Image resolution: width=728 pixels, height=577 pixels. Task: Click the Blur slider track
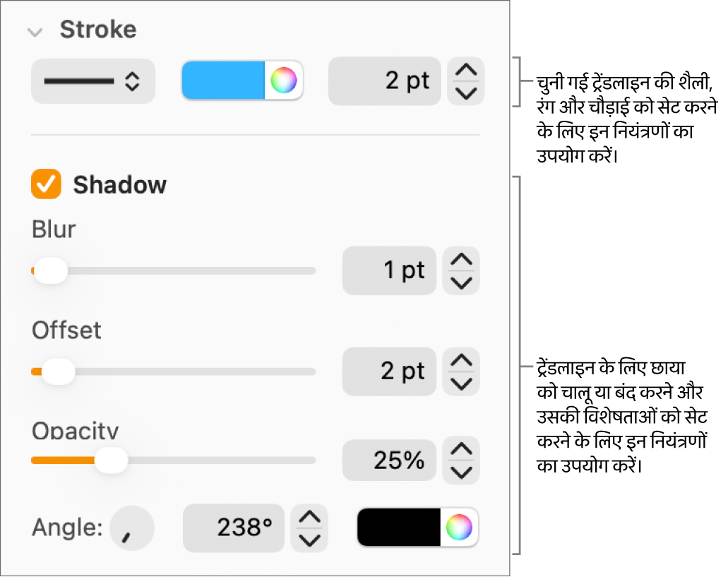click(191, 270)
